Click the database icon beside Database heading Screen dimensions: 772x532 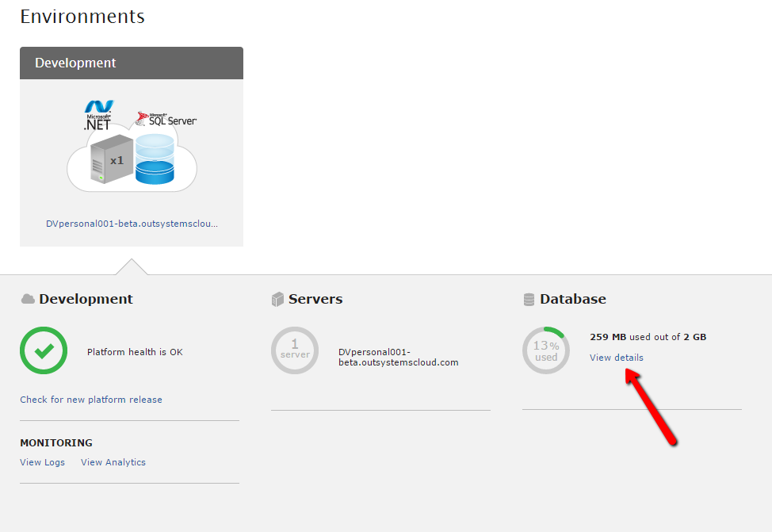[x=529, y=300]
